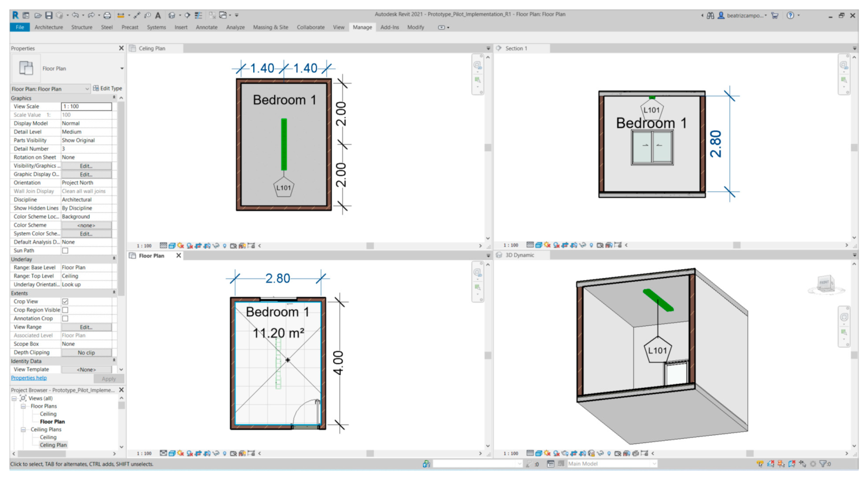Viewport: 868px width, 480px height.
Task: Open the selection Filter funnel in status bar
Action: tap(823, 464)
